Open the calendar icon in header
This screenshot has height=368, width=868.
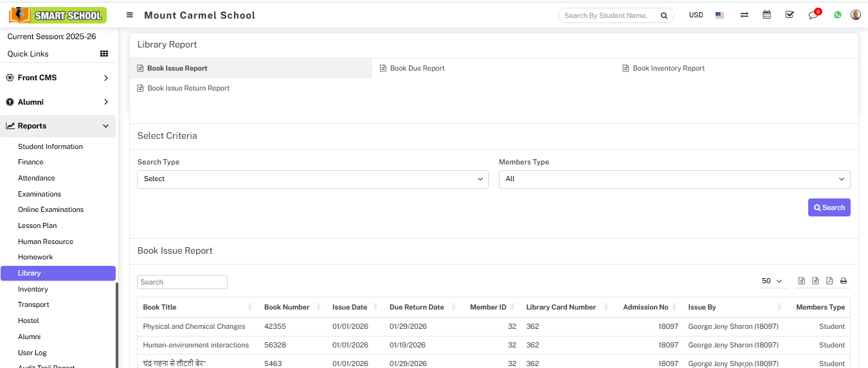(x=766, y=15)
